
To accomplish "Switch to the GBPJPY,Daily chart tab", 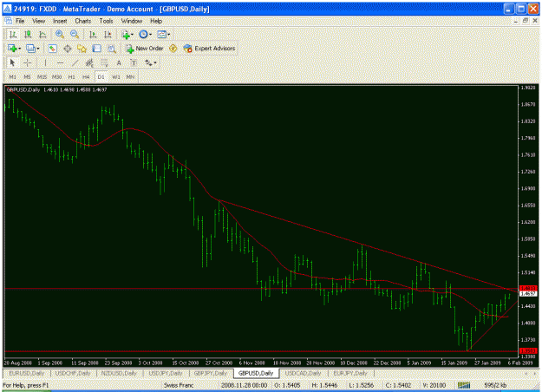I will coord(211,373).
